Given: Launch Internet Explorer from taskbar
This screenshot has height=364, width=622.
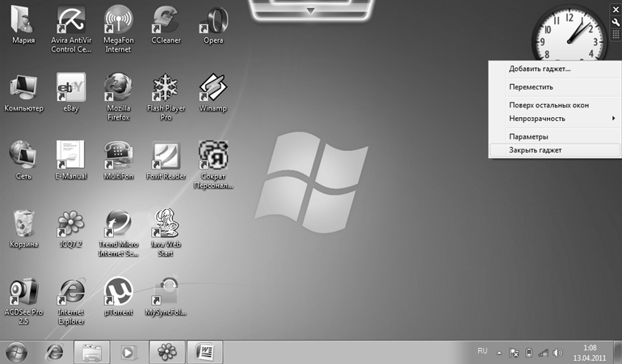Looking at the screenshot, I should coord(54,352).
